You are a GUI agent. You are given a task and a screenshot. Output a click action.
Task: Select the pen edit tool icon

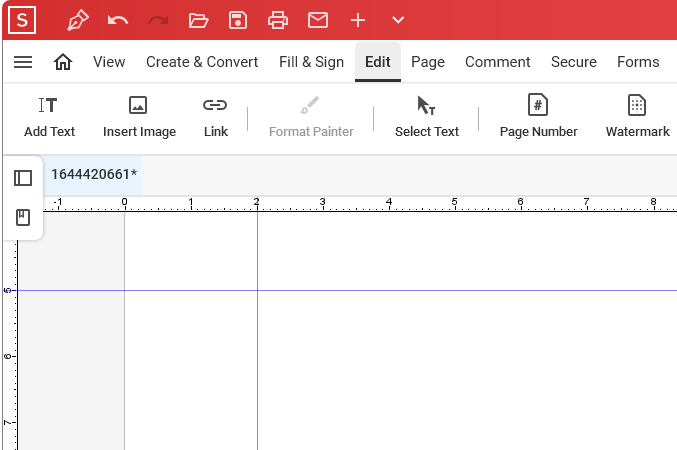click(x=78, y=20)
